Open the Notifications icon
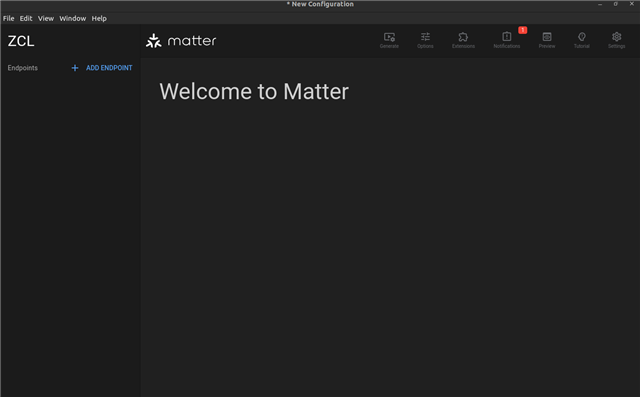The height and width of the screenshot is (397, 640). [x=507, y=37]
